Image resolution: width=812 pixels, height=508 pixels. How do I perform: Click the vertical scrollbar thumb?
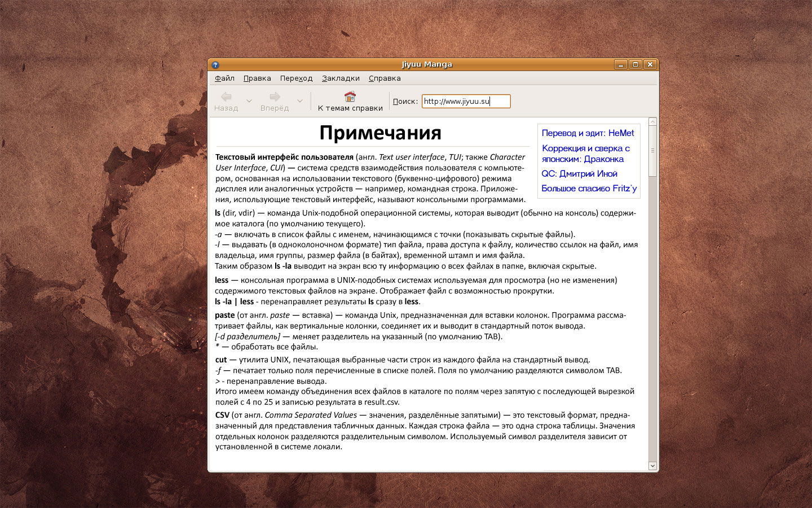click(652, 151)
